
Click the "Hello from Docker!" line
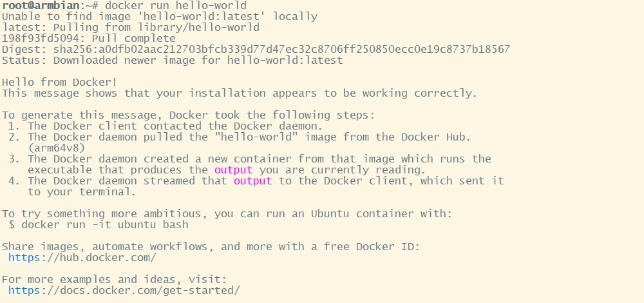(x=59, y=82)
